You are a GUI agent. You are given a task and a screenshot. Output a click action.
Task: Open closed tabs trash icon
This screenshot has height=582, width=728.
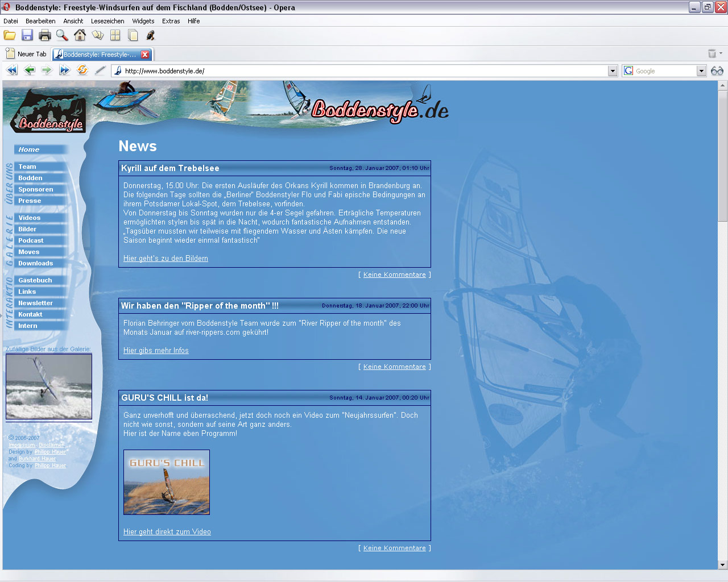[x=712, y=53]
